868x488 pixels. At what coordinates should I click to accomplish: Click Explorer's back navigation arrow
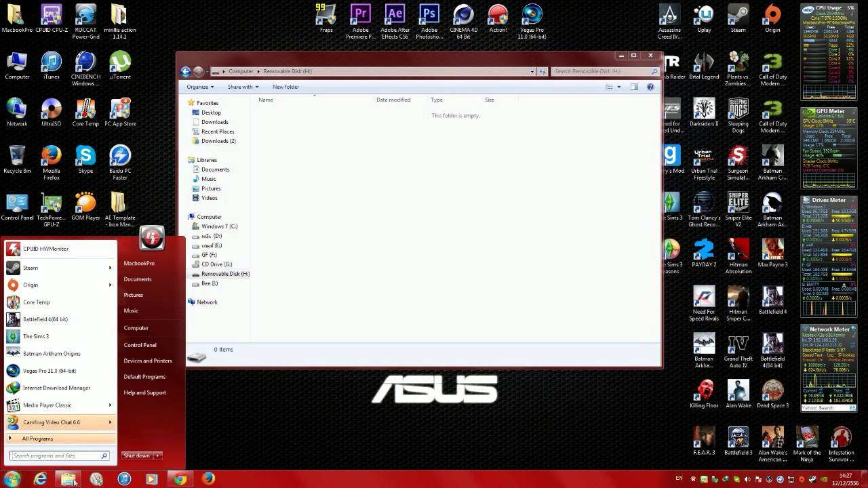click(x=185, y=71)
